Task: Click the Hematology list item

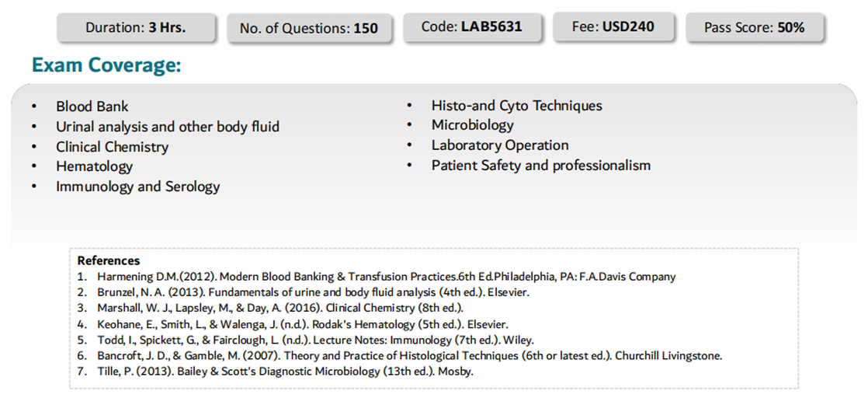Action: (94, 166)
